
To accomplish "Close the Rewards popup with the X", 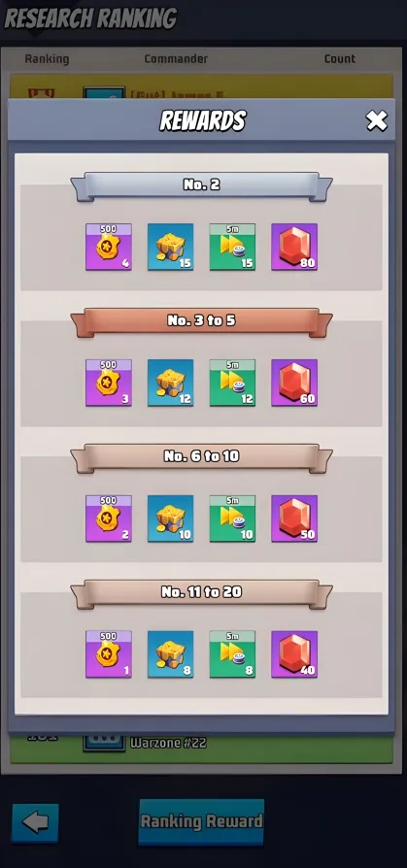I will [x=377, y=120].
